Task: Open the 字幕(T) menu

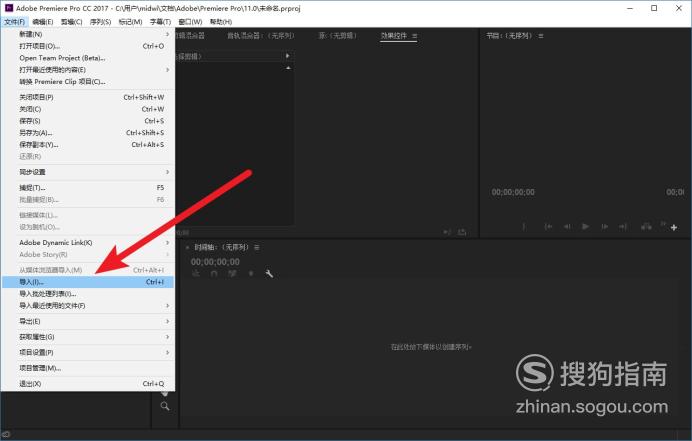Action: pos(160,22)
